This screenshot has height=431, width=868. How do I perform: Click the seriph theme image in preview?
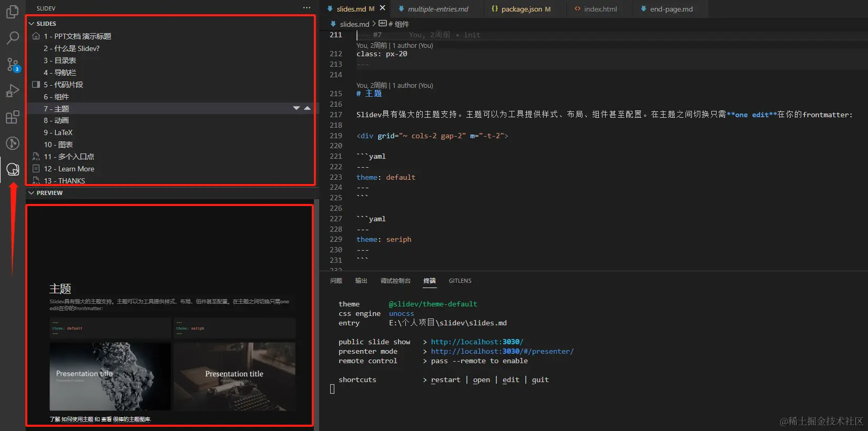click(x=234, y=376)
